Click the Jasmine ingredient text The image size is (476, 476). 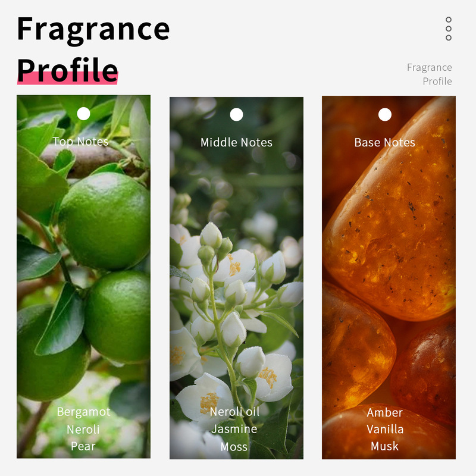point(234,429)
